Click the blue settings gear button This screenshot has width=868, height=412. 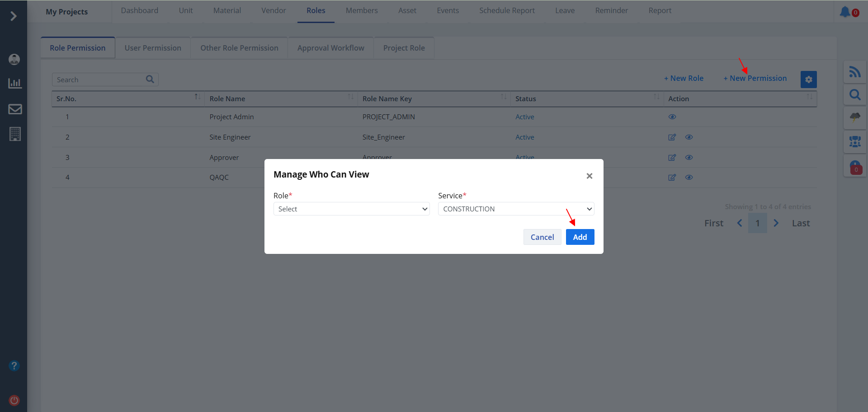[x=808, y=80]
